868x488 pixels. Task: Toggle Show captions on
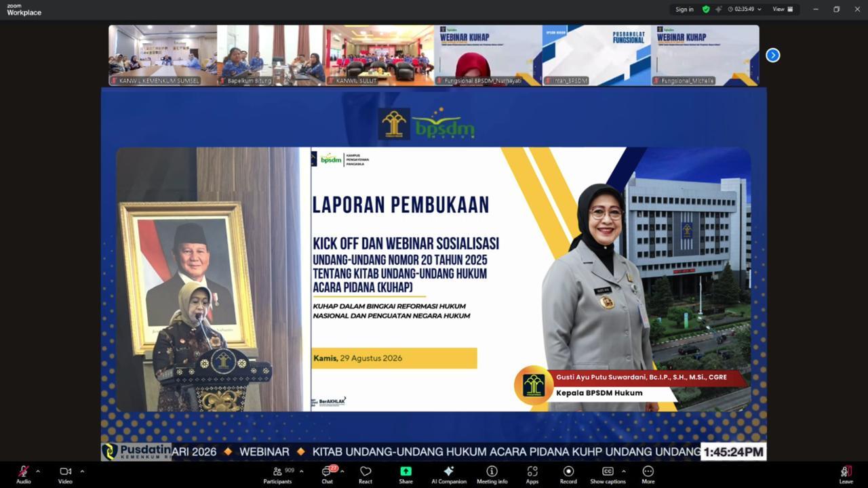[608, 474]
